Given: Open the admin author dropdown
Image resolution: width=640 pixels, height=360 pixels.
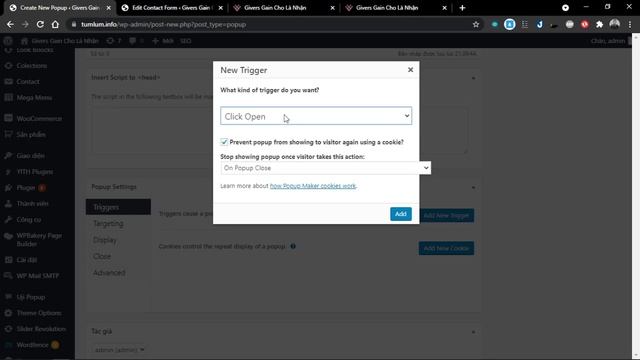Looking at the screenshot, I should [118, 350].
